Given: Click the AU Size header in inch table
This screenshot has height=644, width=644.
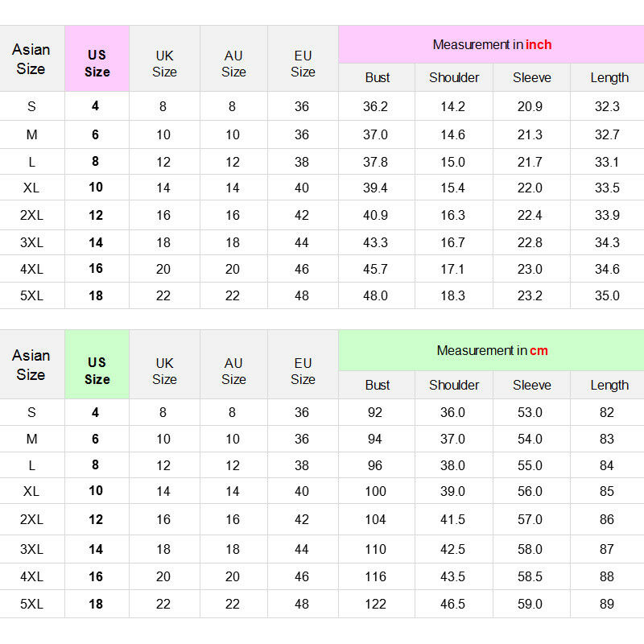Looking at the screenshot, I should [233, 64].
